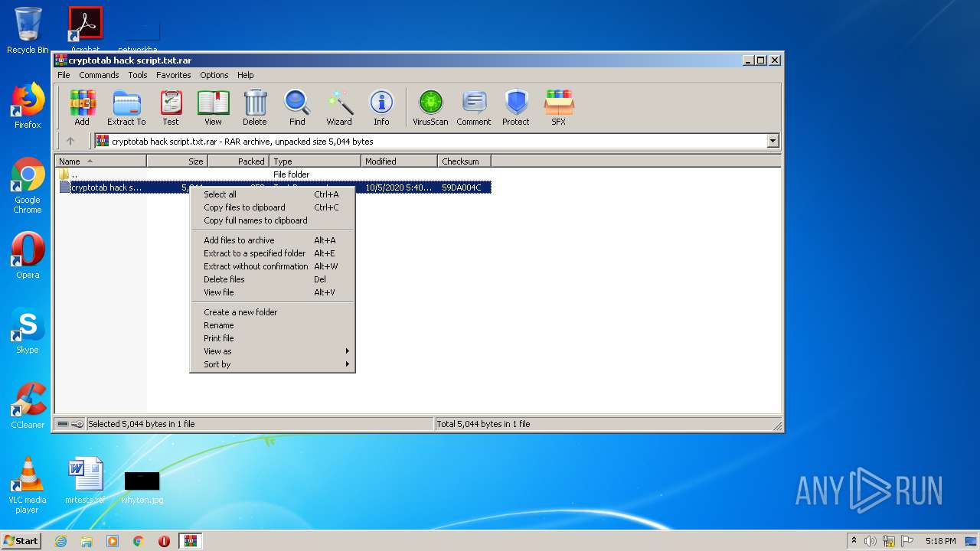Click the taskbar clock showing 5:18 PM
The image size is (980, 551).
click(x=940, y=541)
